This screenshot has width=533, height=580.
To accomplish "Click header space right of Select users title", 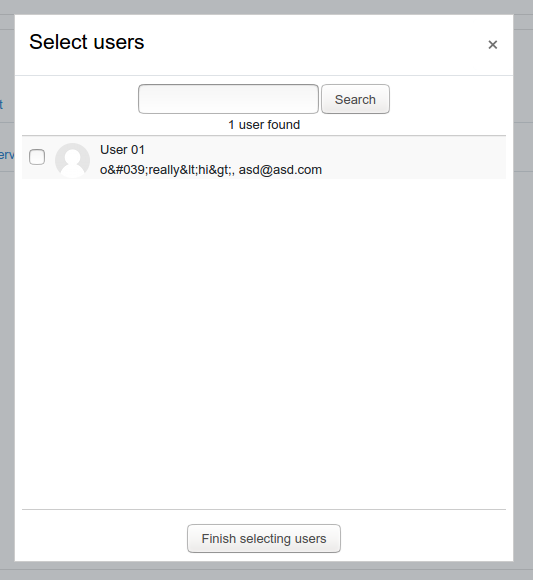I will tap(314, 44).
